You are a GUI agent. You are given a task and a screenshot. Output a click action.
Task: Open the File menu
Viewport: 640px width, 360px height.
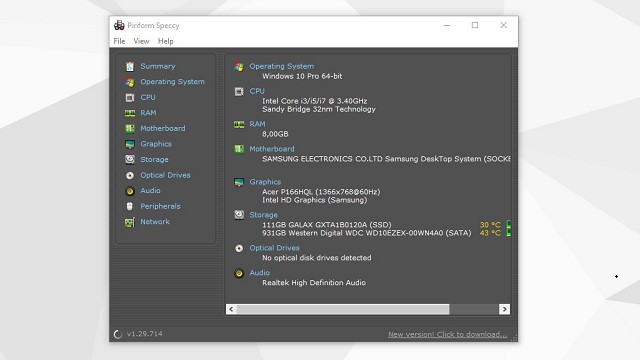pyautogui.click(x=119, y=41)
